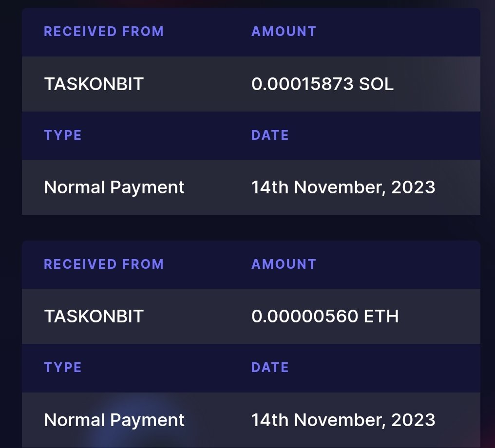This screenshot has height=448, width=495.
Task: Click TYPE header in the SOL card
Action: tap(63, 135)
